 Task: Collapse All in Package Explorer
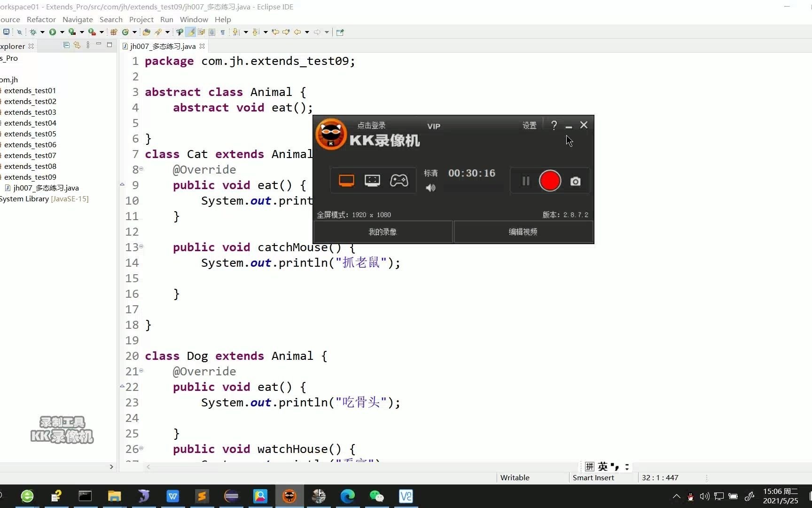(66, 45)
